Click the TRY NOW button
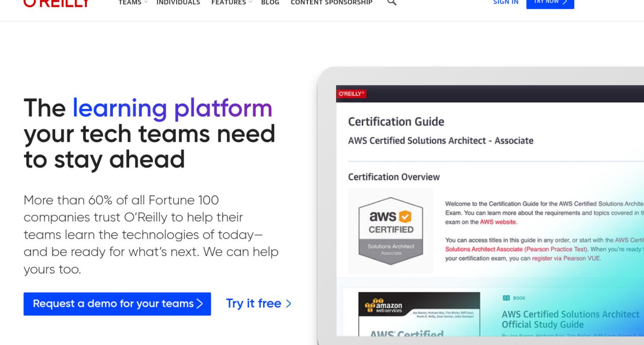 pyautogui.click(x=550, y=3)
